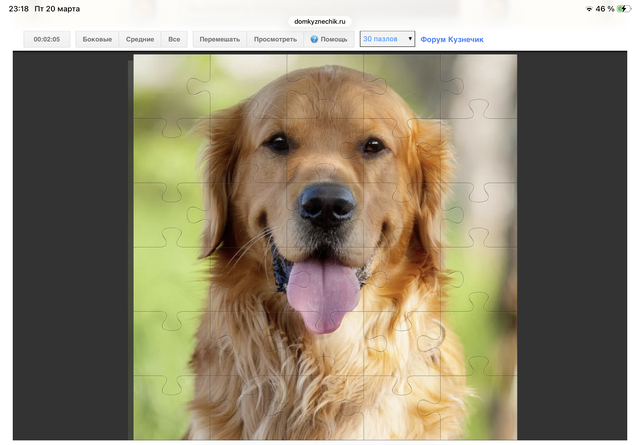
Task: Click the elapsed time counter 00:02:05
Action: pyautogui.click(x=46, y=39)
